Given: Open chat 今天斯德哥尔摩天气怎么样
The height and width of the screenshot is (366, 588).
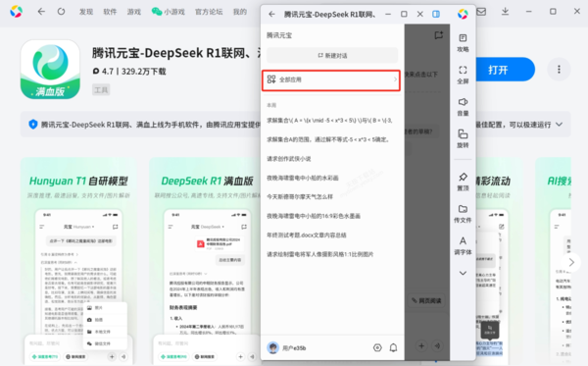Looking at the screenshot, I should point(300,196).
